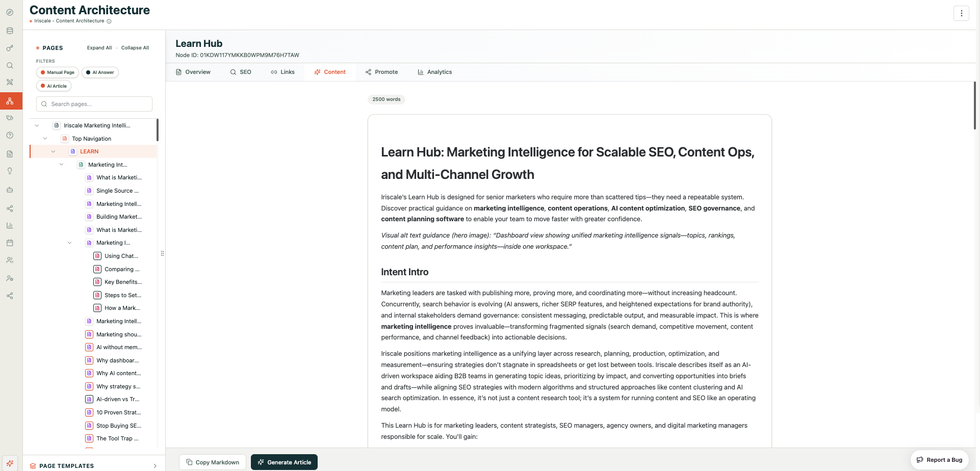Screen dimensions: 980x471
Task: Focus the Search pages input field
Action: point(94,104)
